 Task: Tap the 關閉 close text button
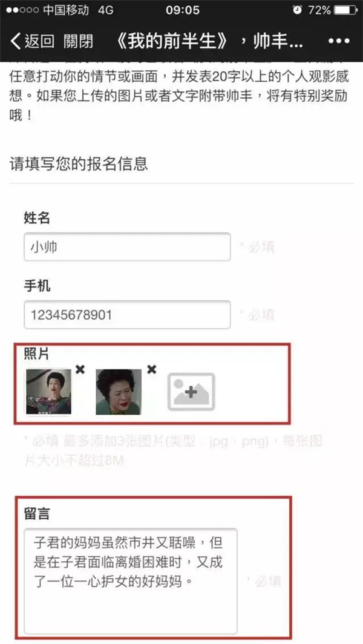pyautogui.click(x=79, y=41)
